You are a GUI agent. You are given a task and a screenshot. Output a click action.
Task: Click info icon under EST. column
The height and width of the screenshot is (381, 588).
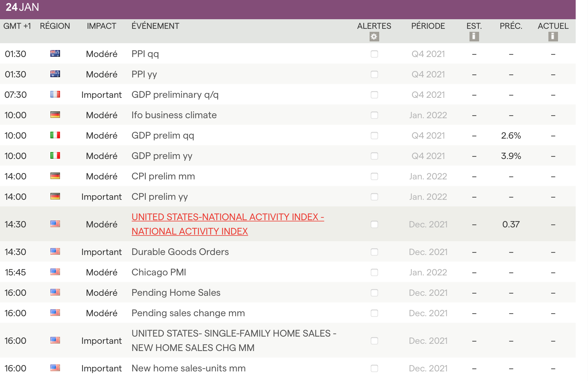[x=474, y=37]
